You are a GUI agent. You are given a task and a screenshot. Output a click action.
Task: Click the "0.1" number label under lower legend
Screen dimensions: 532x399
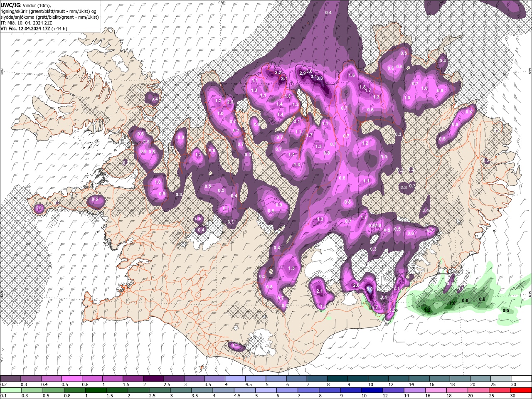click(3, 396)
